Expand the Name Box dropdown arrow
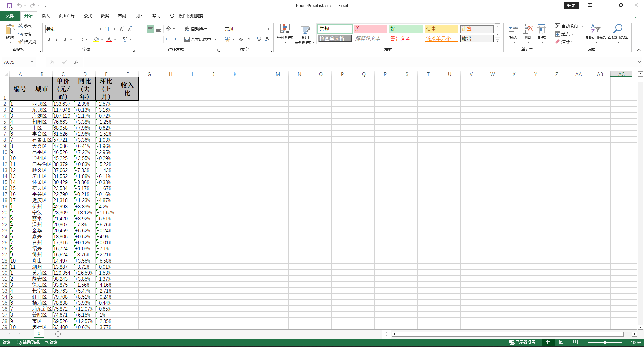644x347 pixels. [x=32, y=62]
